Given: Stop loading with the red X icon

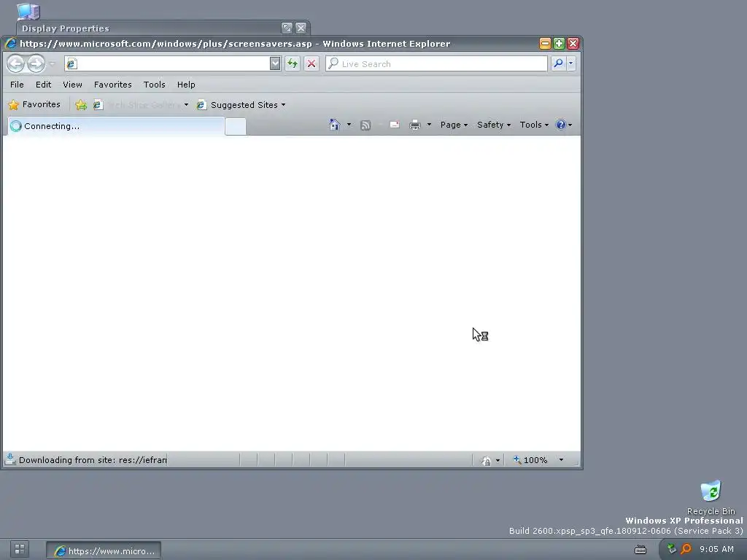Looking at the screenshot, I should pyautogui.click(x=311, y=63).
